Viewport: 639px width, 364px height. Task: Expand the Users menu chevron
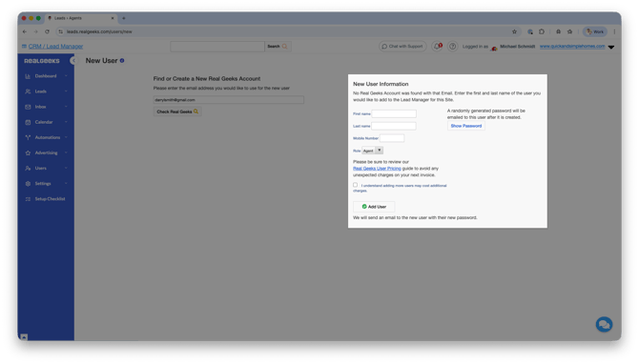point(66,168)
